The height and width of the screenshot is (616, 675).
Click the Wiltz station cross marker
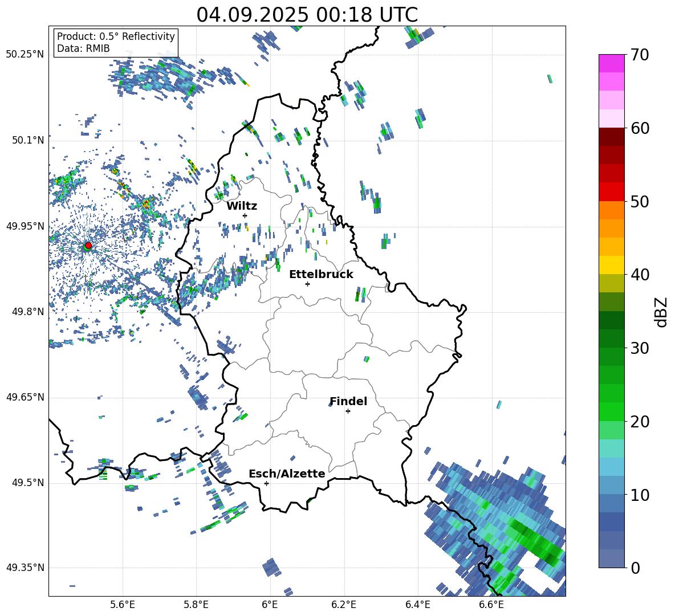[x=245, y=215]
